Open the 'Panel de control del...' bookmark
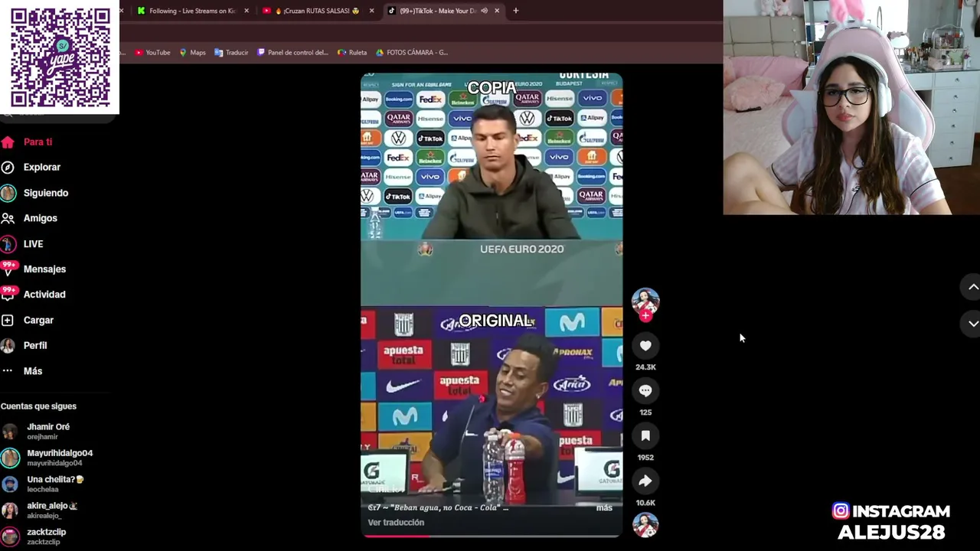This screenshot has width=980, height=551. click(x=292, y=53)
